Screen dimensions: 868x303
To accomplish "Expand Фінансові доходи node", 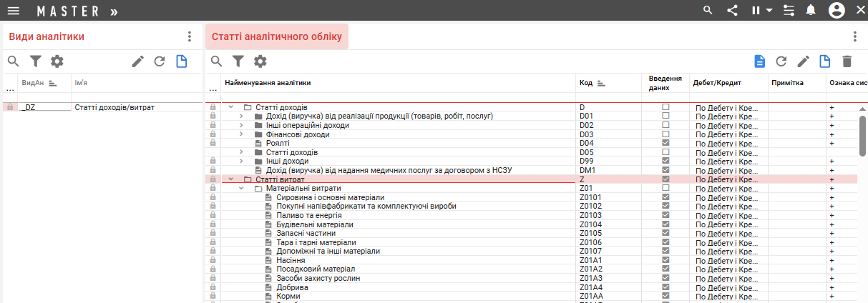I will coord(242,134).
